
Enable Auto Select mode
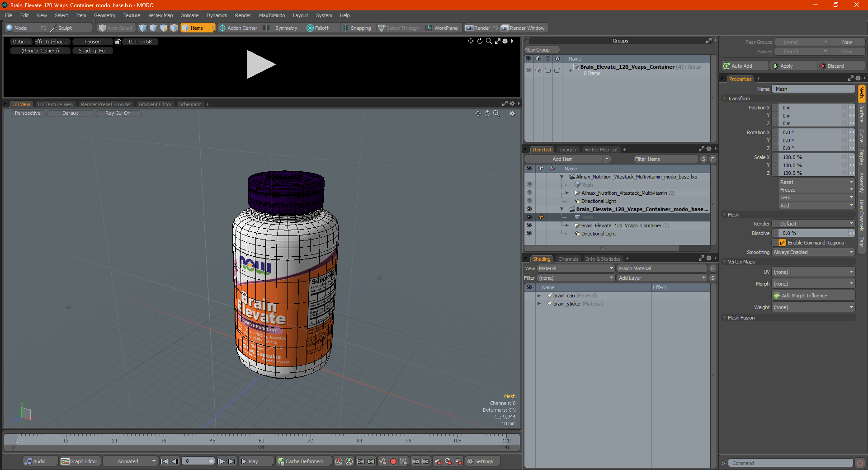(116, 28)
